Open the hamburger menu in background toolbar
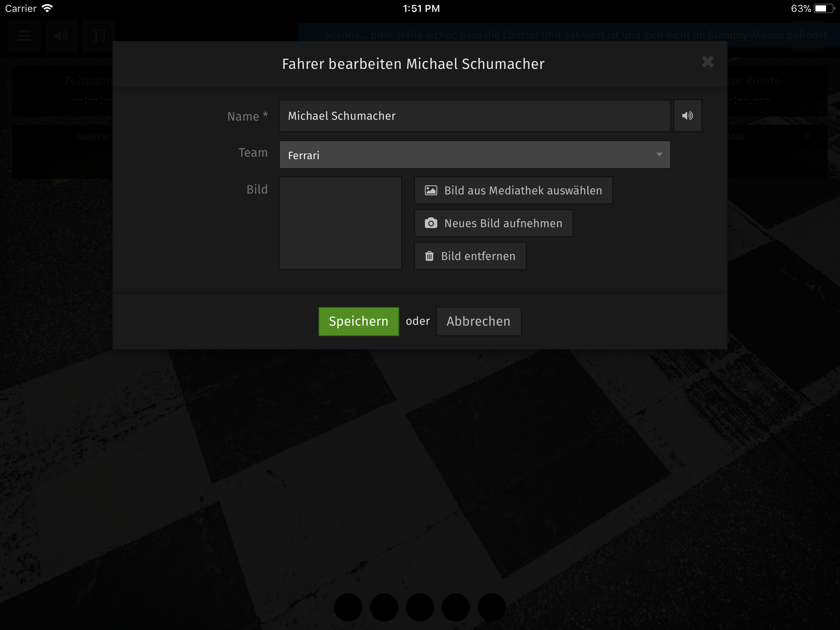 (x=24, y=36)
